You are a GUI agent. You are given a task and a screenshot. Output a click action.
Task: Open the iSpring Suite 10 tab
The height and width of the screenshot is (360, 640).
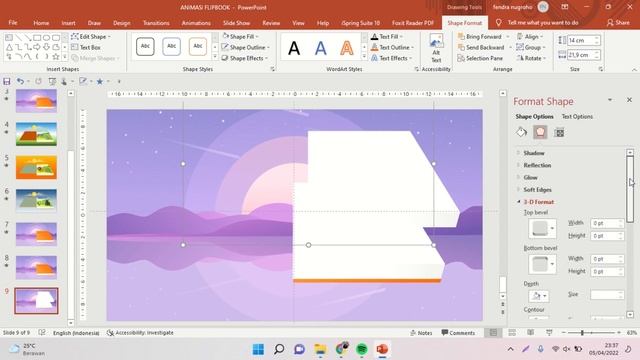click(x=360, y=23)
